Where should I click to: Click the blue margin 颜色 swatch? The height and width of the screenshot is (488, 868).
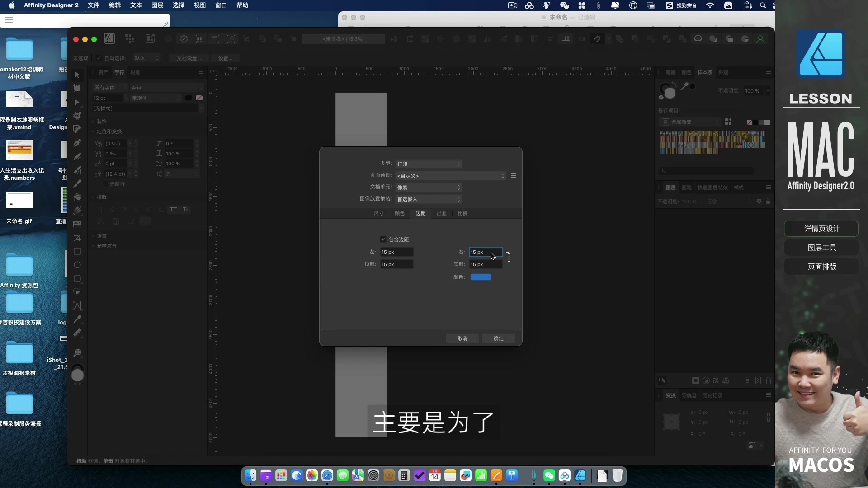[x=481, y=277]
